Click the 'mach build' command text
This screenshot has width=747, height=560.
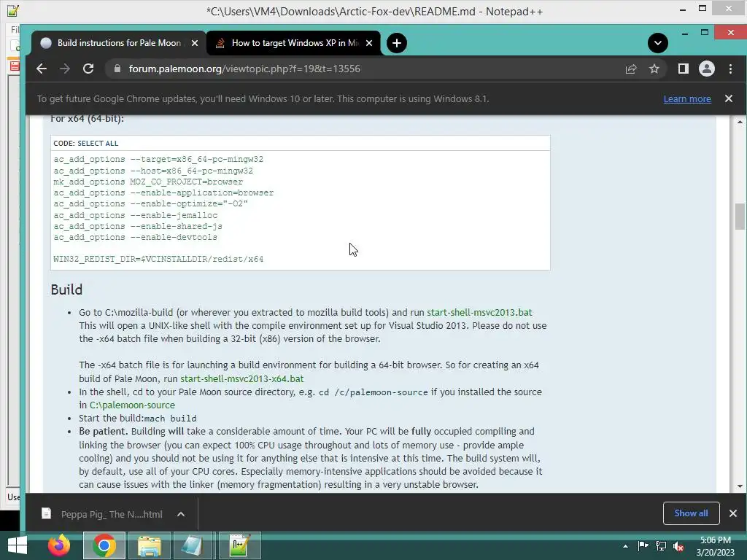tap(170, 419)
